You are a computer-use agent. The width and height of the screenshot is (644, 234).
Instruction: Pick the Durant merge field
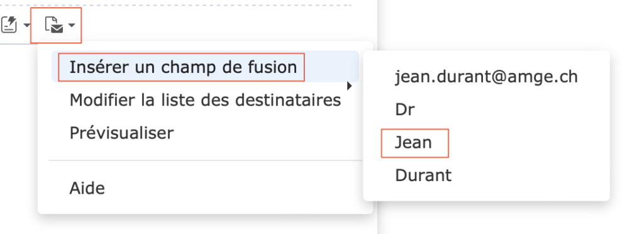tap(423, 175)
